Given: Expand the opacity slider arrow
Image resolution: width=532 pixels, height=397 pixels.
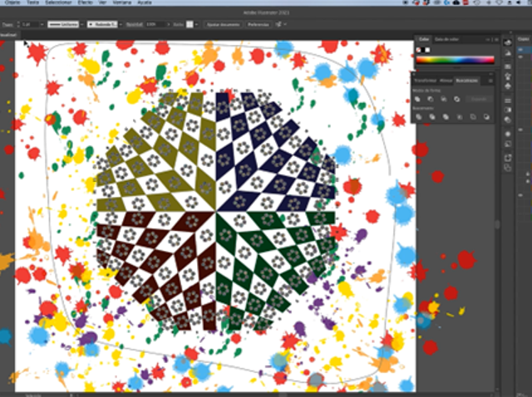Looking at the screenshot, I should click(x=168, y=24).
